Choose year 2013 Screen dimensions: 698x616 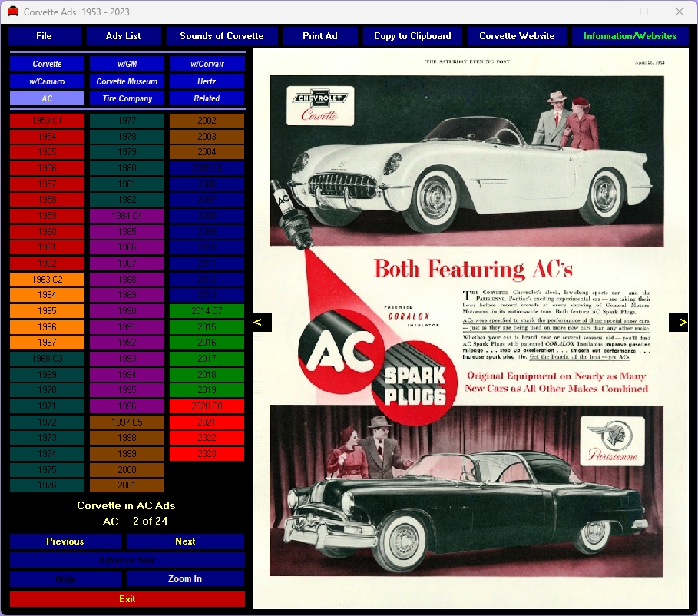(207, 295)
